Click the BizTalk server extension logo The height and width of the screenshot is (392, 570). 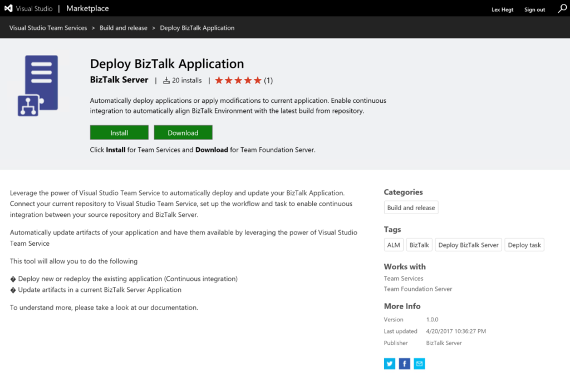pyautogui.click(x=38, y=85)
